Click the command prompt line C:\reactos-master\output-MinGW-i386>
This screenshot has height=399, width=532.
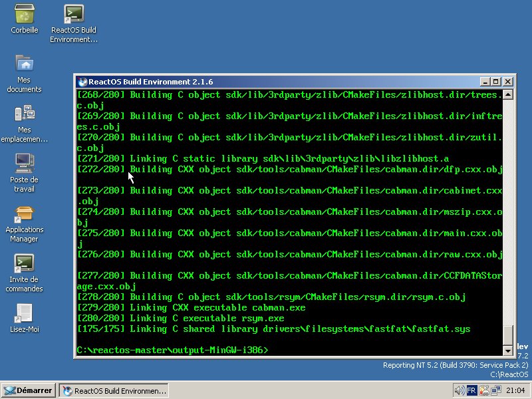point(173,350)
